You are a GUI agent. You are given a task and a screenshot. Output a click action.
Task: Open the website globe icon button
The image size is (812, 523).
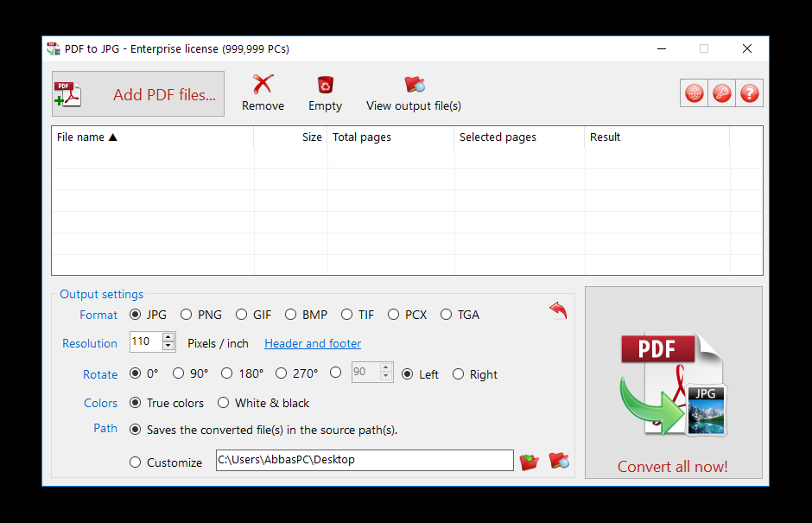pos(694,93)
